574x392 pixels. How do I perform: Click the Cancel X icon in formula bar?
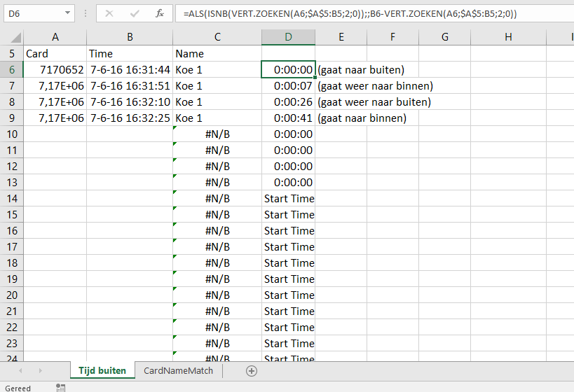(x=109, y=14)
